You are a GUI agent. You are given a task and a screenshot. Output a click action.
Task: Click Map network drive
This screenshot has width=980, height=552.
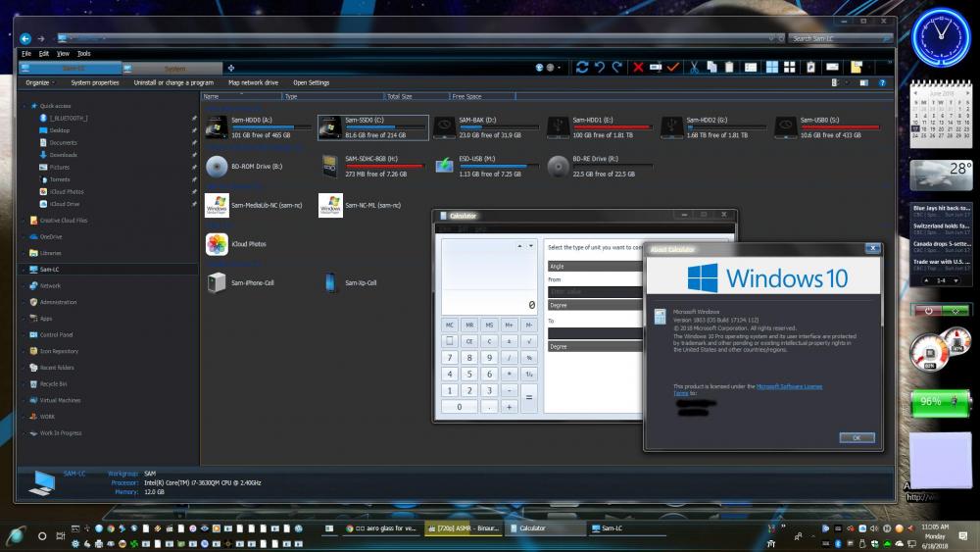click(253, 82)
